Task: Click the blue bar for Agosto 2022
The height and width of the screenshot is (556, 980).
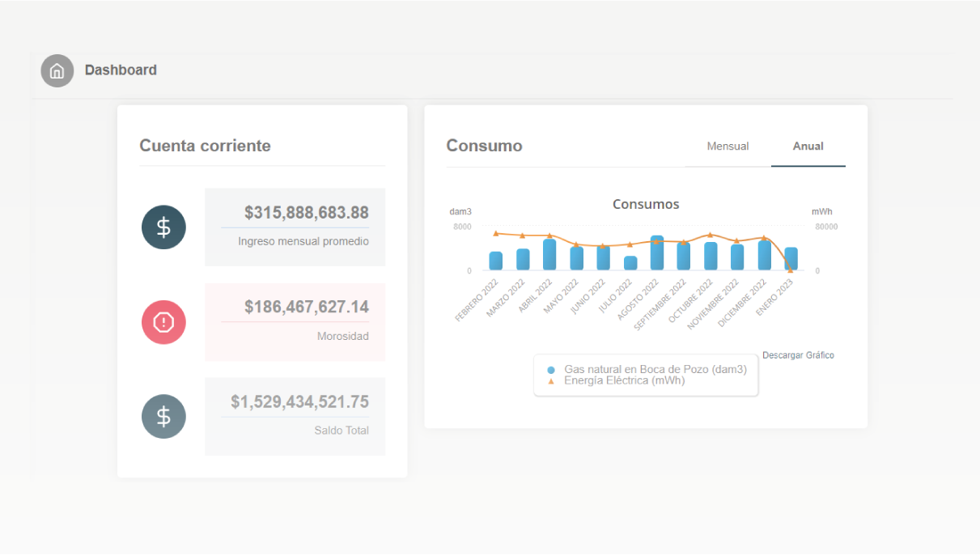Action: point(657,253)
